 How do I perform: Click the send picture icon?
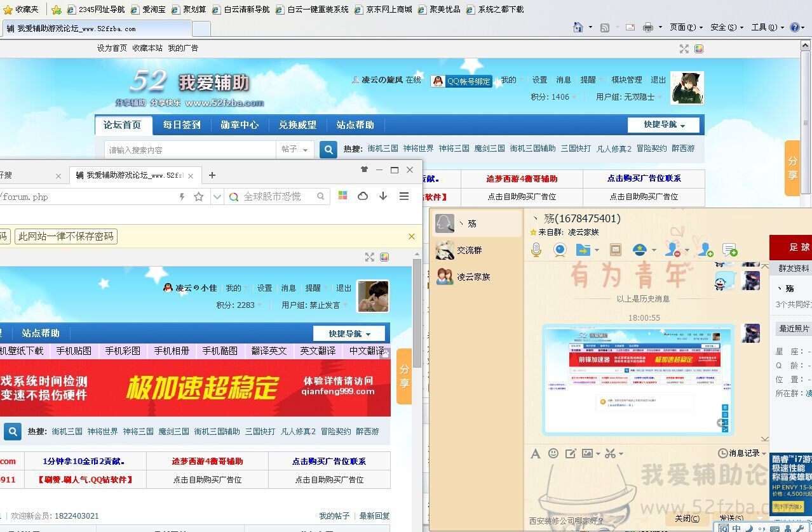[588, 453]
